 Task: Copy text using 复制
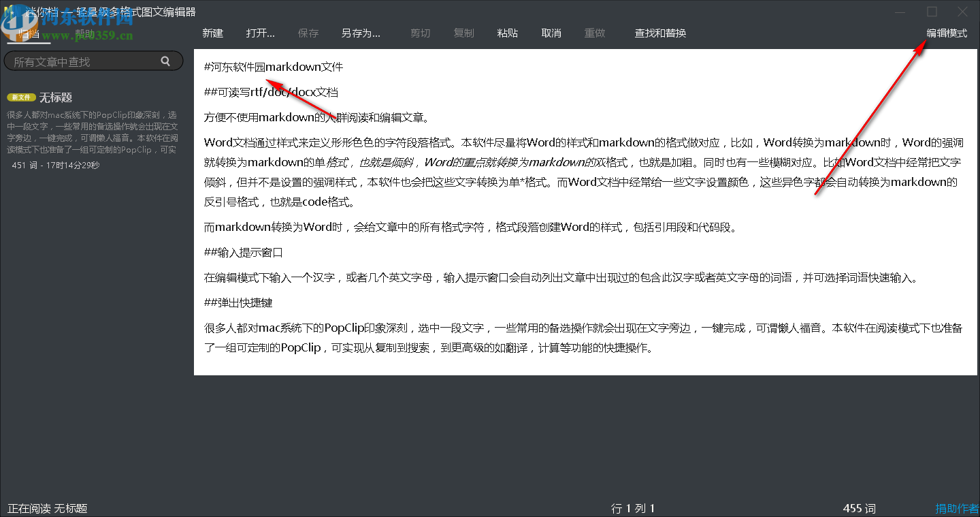click(463, 33)
